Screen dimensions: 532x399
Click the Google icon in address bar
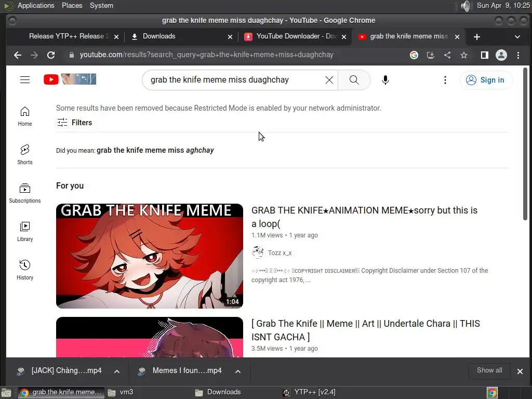(x=414, y=55)
